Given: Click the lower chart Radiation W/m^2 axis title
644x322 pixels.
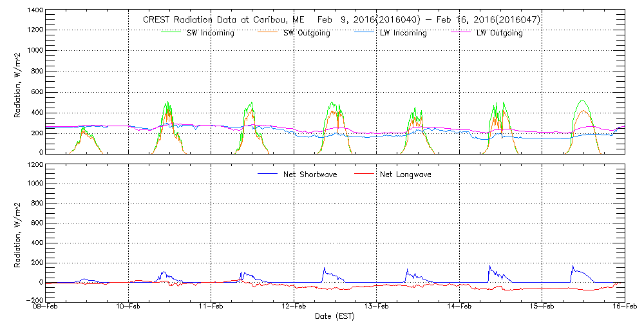Looking at the screenshot, I should [19, 233].
